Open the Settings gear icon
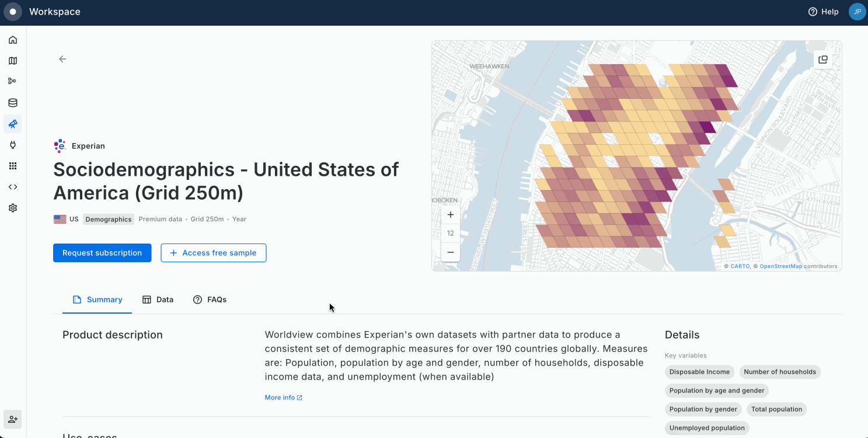Image resolution: width=868 pixels, height=438 pixels. 13,208
